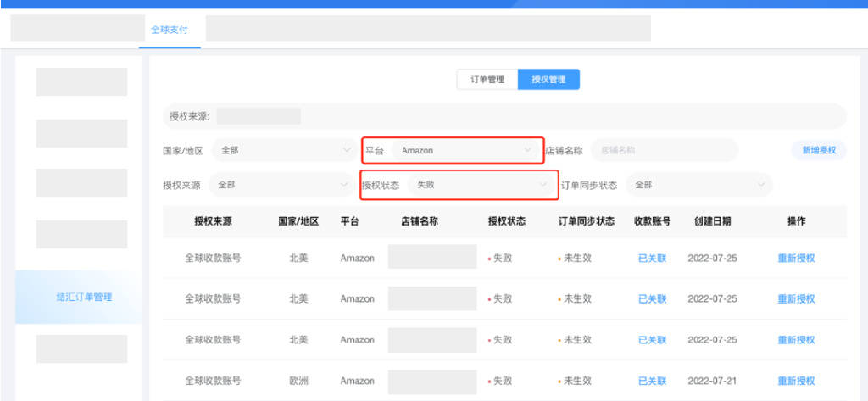Open 已关联 link in the second row
The height and width of the screenshot is (401, 868).
(652, 298)
